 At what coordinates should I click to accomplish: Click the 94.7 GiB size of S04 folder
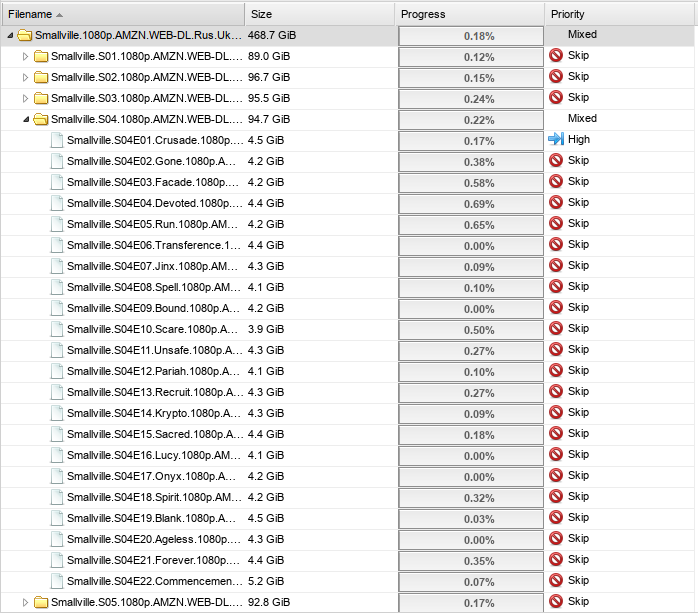click(269, 119)
